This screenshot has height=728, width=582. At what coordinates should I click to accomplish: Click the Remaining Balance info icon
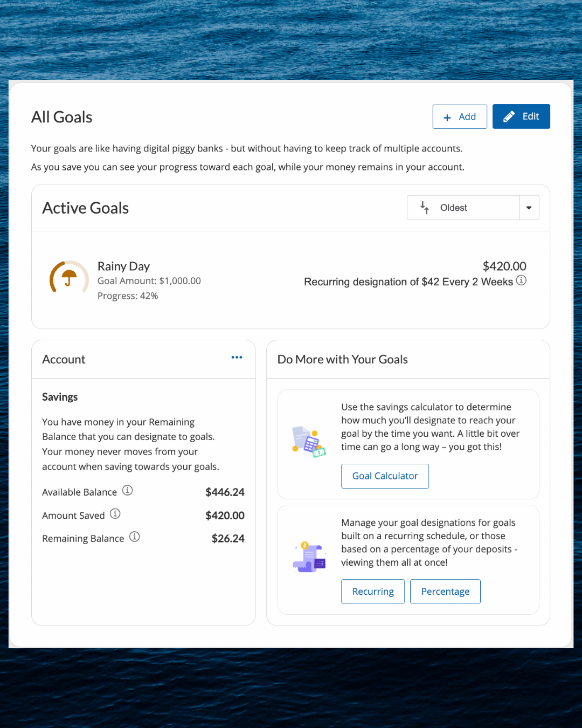click(135, 537)
